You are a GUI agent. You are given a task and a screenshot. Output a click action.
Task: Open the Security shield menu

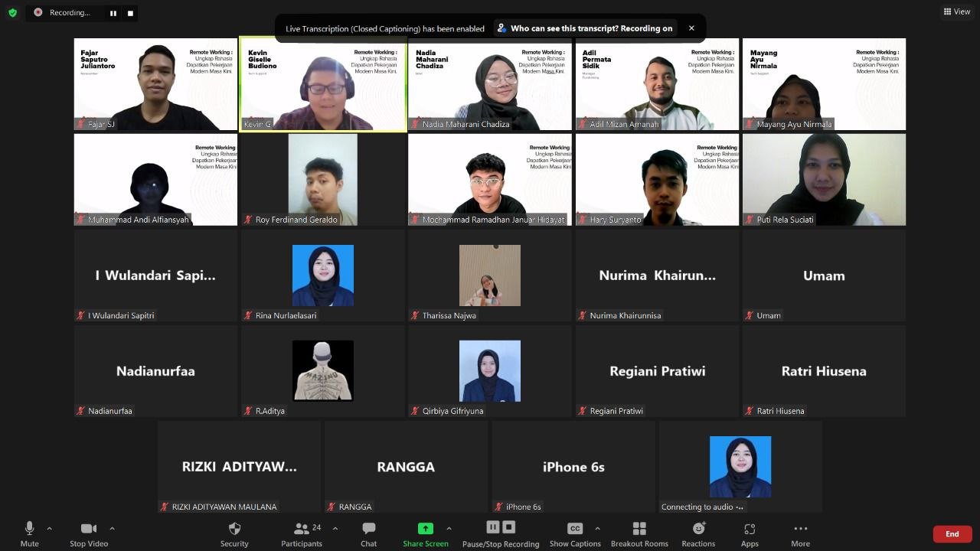point(234,533)
